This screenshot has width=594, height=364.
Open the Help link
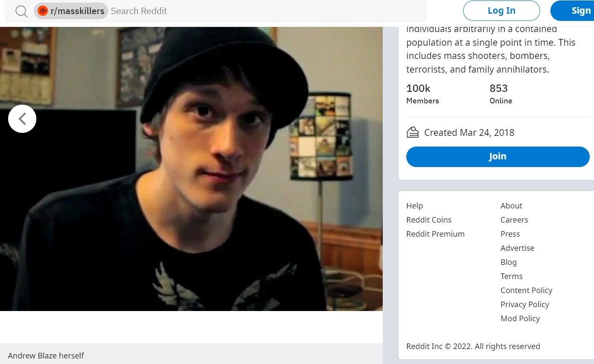[x=414, y=206]
